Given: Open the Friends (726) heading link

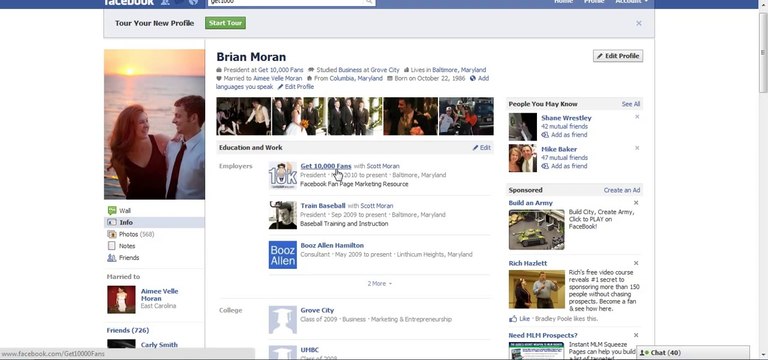Looking at the screenshot, I should [x=128, y=330].
